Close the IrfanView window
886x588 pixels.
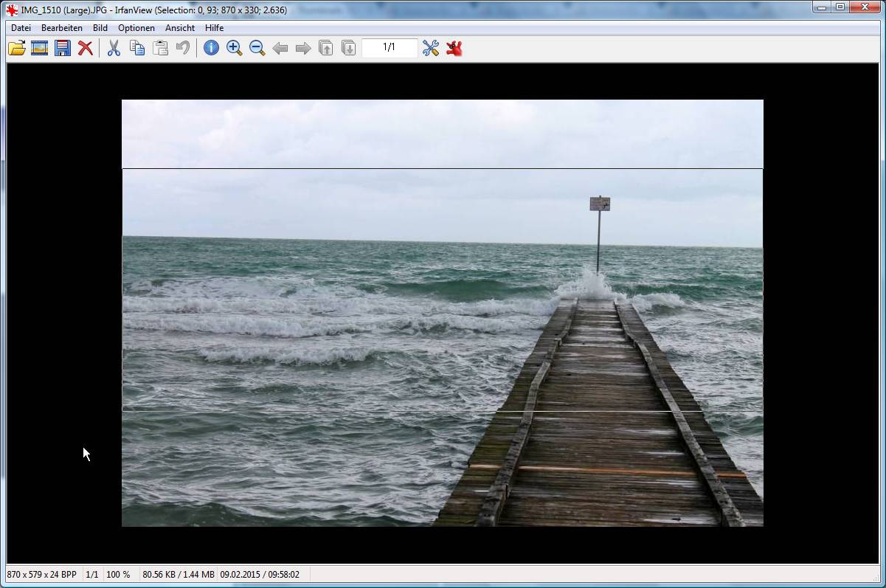[x=865, y=7]
